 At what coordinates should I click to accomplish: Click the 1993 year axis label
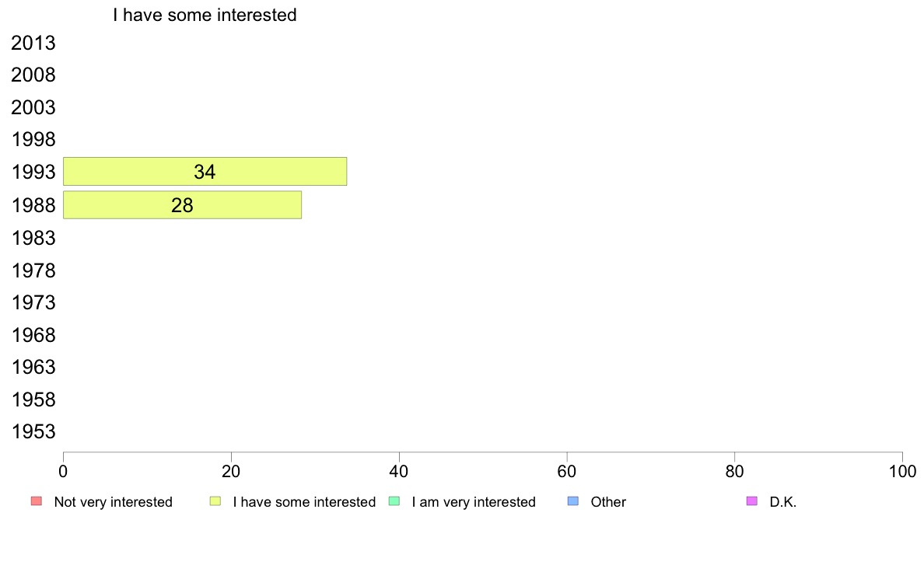[x=33, y=172]
